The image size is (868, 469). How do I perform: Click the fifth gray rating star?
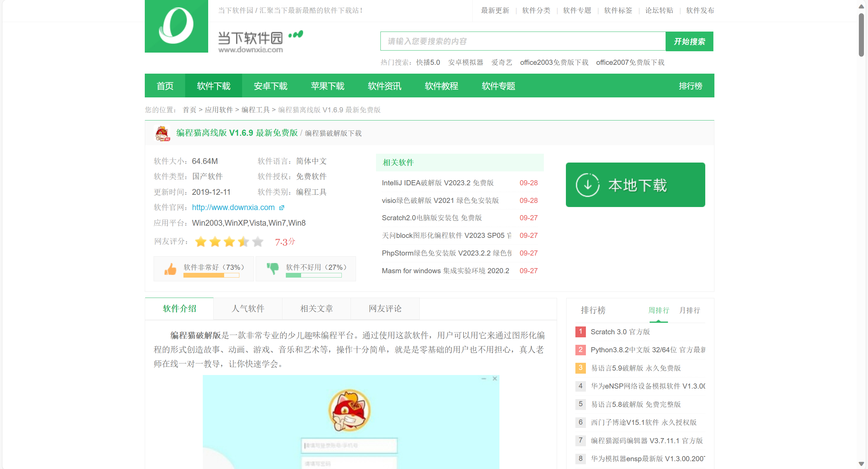(258, 242)
